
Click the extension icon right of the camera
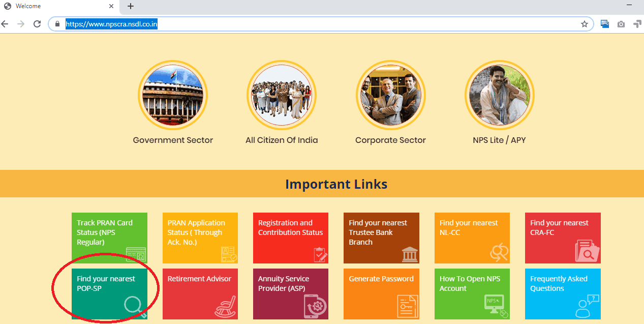(x=637, y=24)
